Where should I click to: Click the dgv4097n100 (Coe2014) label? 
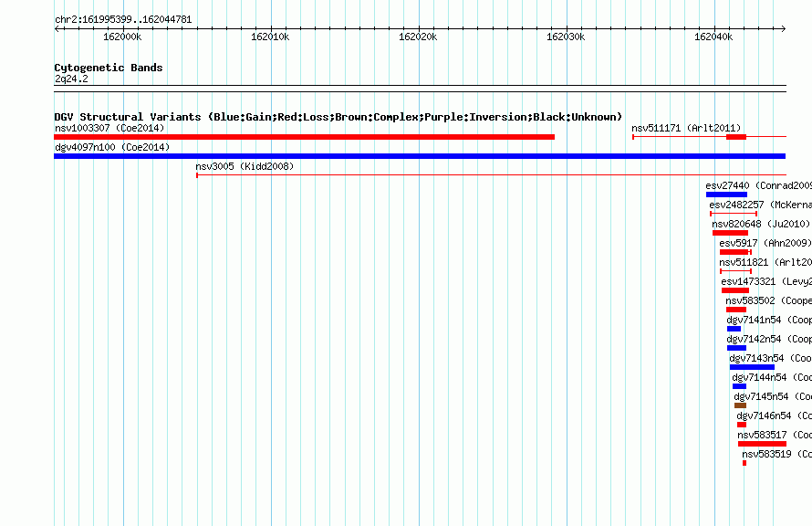pyautogui.click(x=112, y=147)
